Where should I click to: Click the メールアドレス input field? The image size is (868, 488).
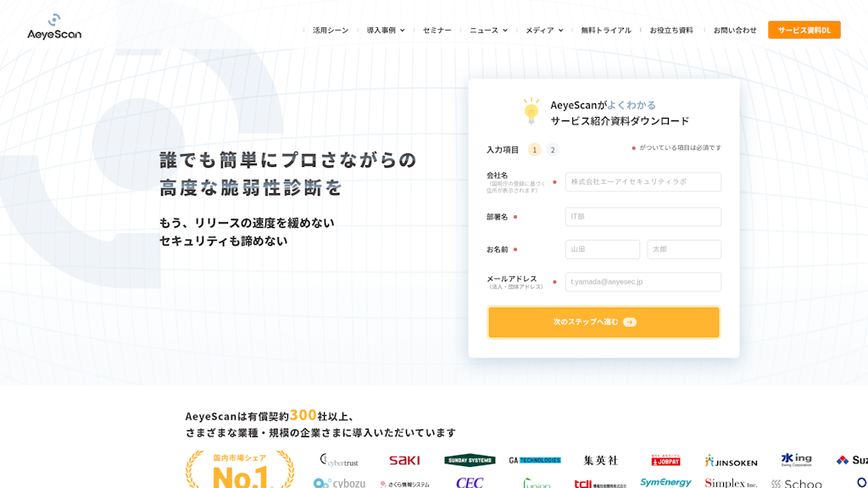(x=643, y=281)
